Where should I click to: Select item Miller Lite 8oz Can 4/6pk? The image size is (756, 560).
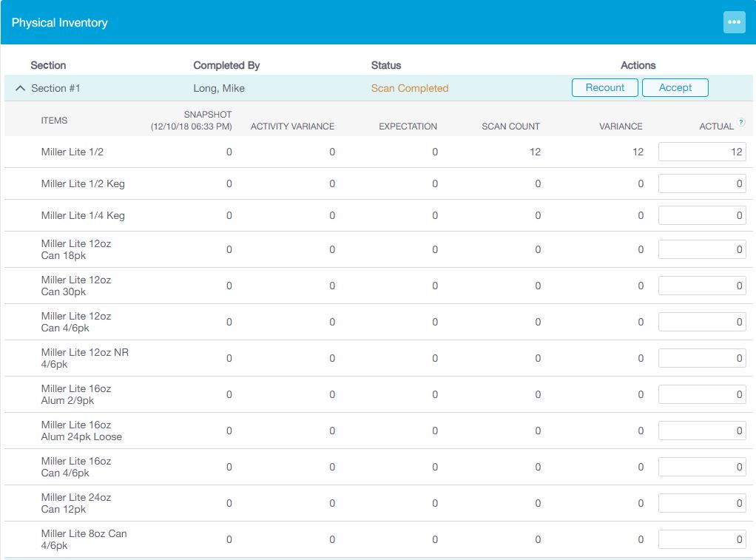pos(84,539)
